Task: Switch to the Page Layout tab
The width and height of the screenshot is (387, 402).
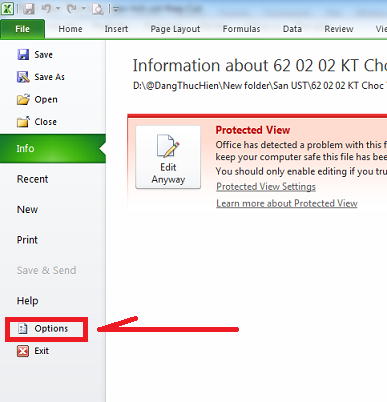Action: [175, 29]
